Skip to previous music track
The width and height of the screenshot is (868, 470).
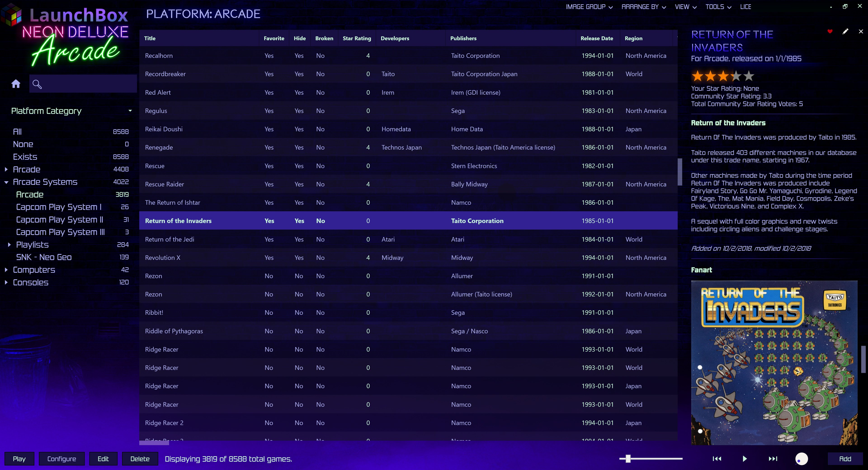pos(717,458)
